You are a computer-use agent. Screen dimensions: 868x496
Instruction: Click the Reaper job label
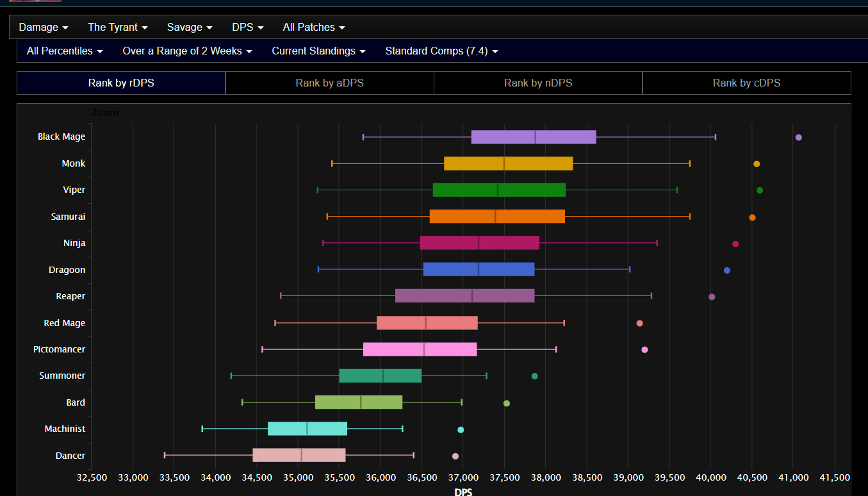point(70,296)
